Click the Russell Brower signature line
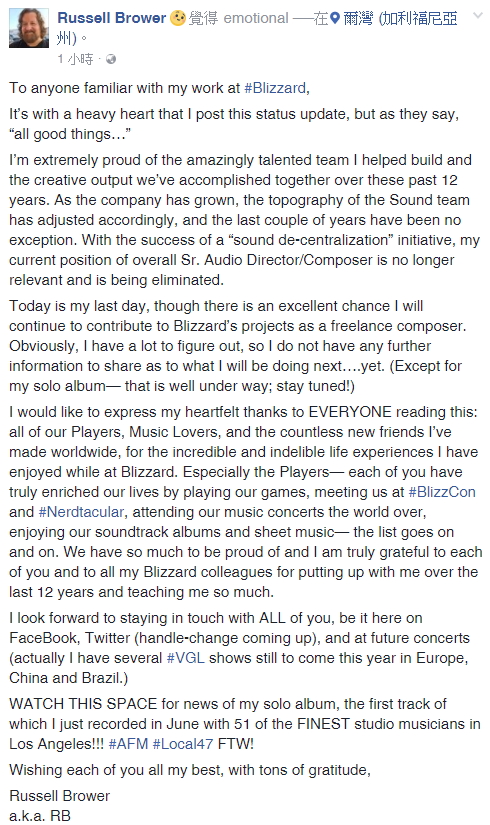 coord(59,796)
